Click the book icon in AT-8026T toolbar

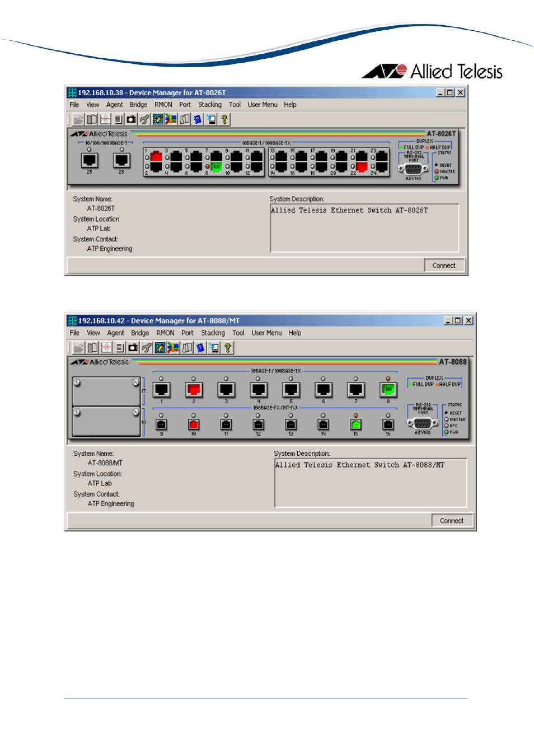tap(91, 119)
